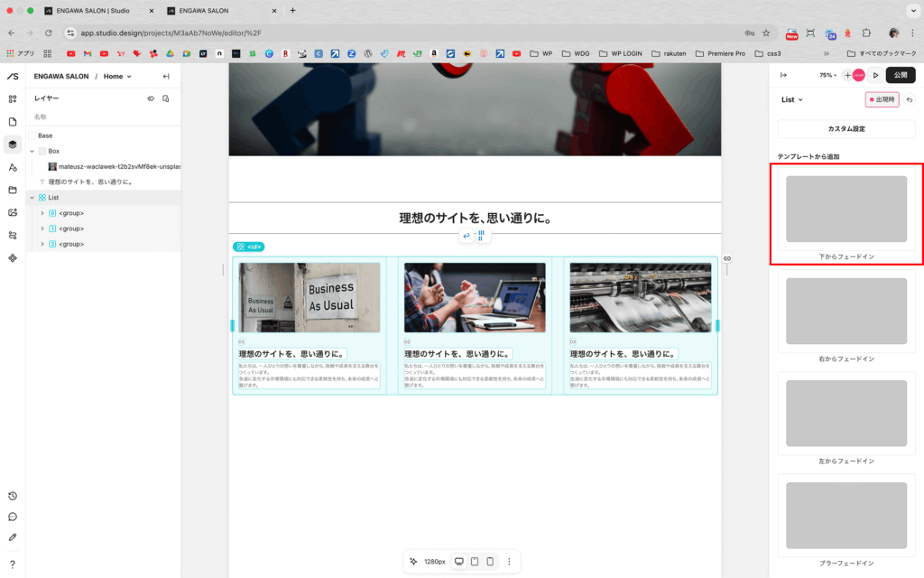Expand the first <group> item in layers
The width and height of the screenshot is (924, 578).
point(42,213)
